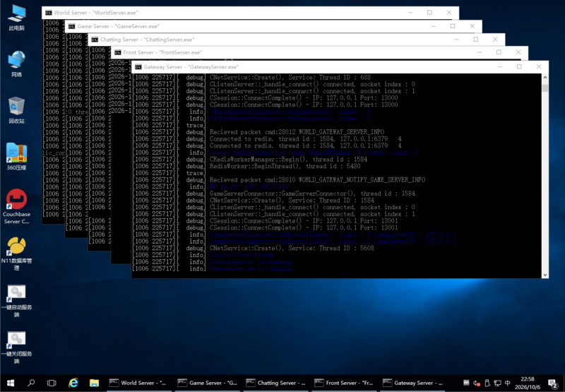This screenshot has height=392, width=565.
Task: Toggle the 中 input method indicator
Action: (x=507, y=383)
